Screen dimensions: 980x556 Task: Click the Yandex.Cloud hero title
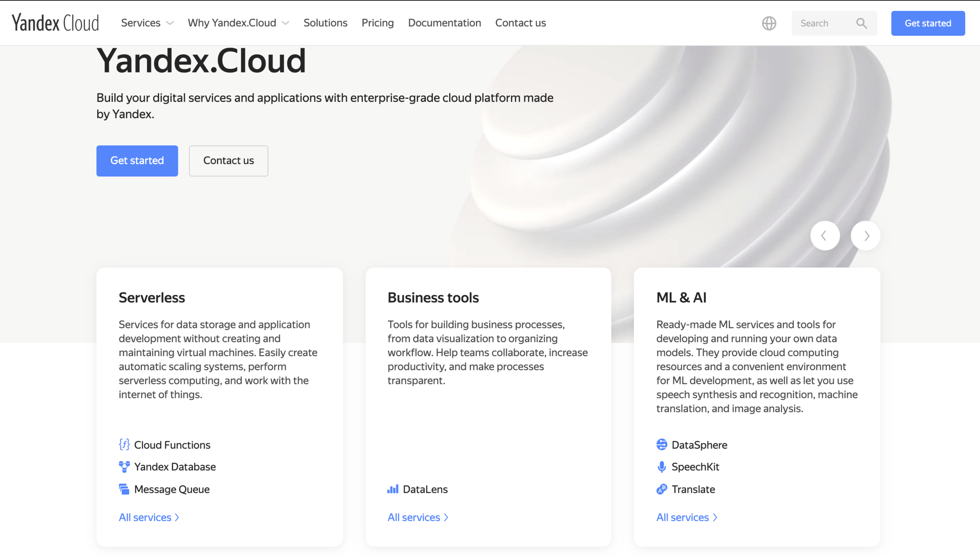pyautogui.click(x=201, y=60)
